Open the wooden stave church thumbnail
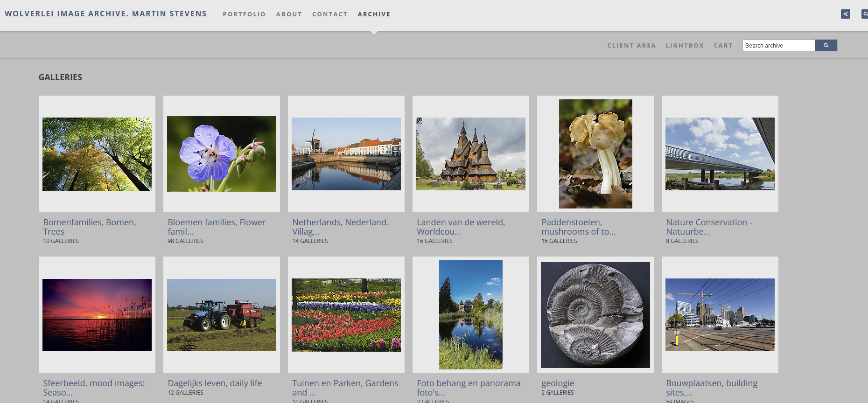The height and width of the screenshot is (403, 868). [x=471, y=154]
